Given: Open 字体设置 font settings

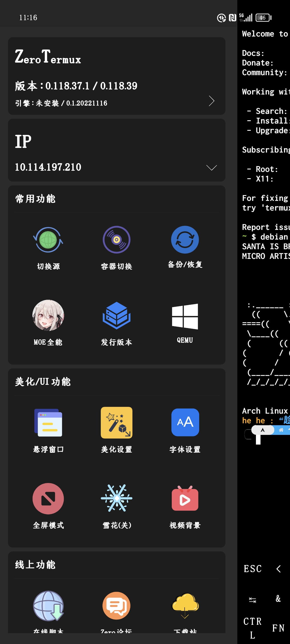Looking at the screenshot, I should (185, 423).
